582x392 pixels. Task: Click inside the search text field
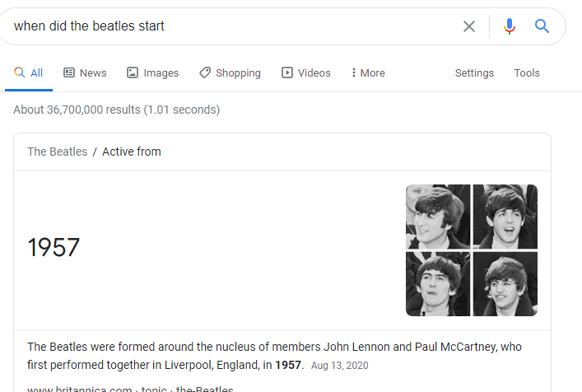click(230, 26)
